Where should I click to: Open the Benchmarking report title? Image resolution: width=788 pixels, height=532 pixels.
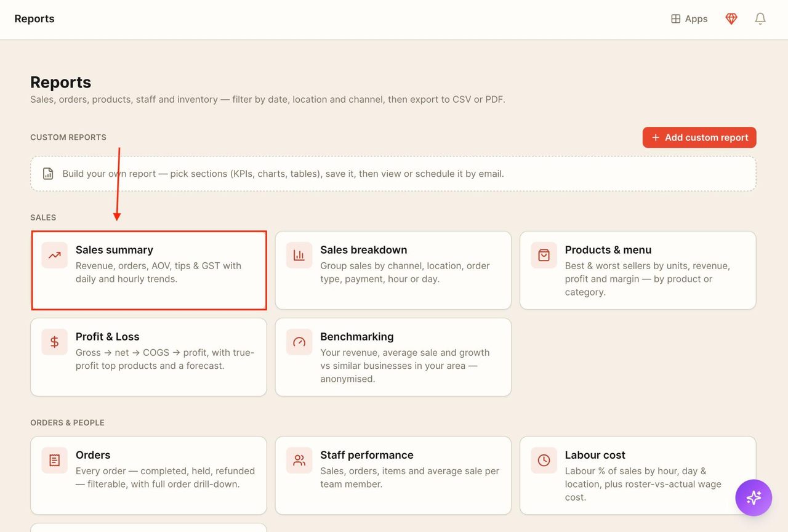[x=357, y=336]
